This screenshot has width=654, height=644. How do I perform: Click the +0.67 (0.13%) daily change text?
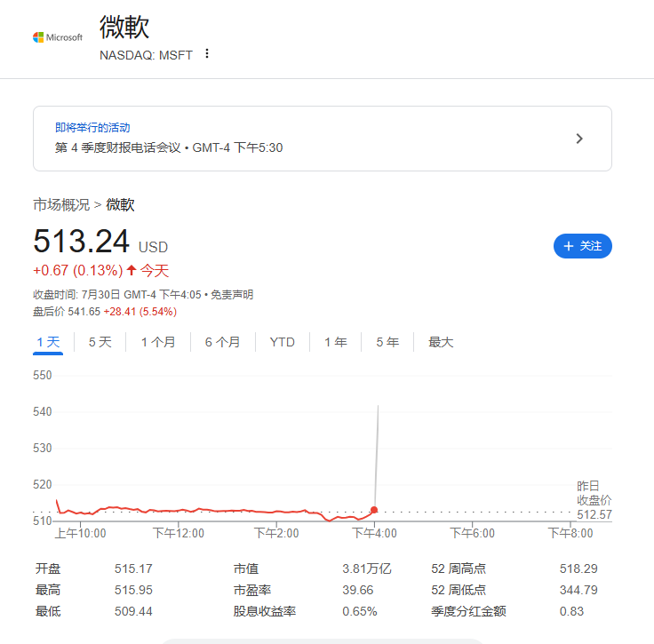click(x=78, y=271)
